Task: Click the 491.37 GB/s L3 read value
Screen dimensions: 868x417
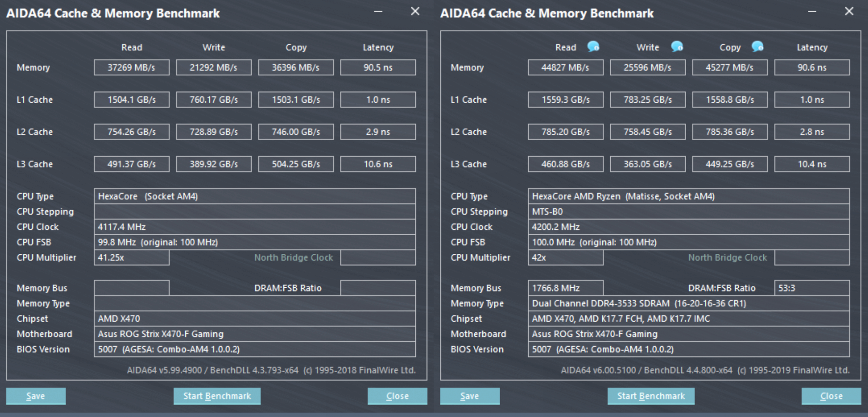Action: 132,164
